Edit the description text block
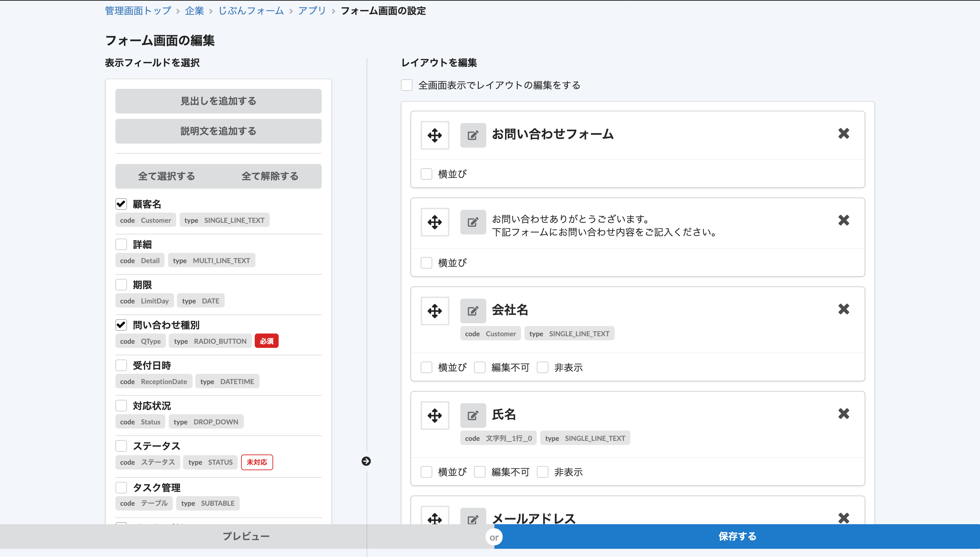 pyautogui.click(x=473, y=222)
